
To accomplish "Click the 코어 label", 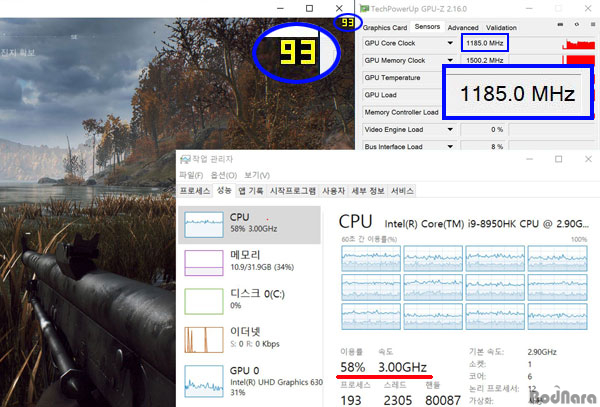I will [x=478, y=376].
